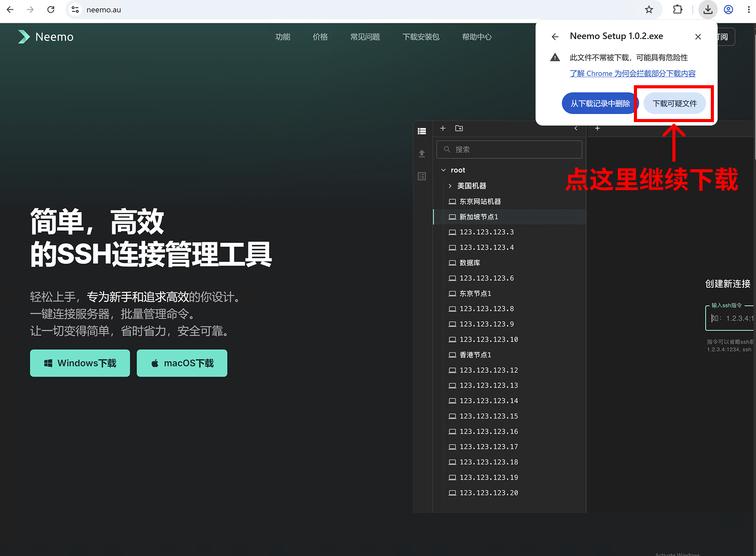756x556 pixels.
Task: Select the 数据库 server
Action: [x=510, y=263]
